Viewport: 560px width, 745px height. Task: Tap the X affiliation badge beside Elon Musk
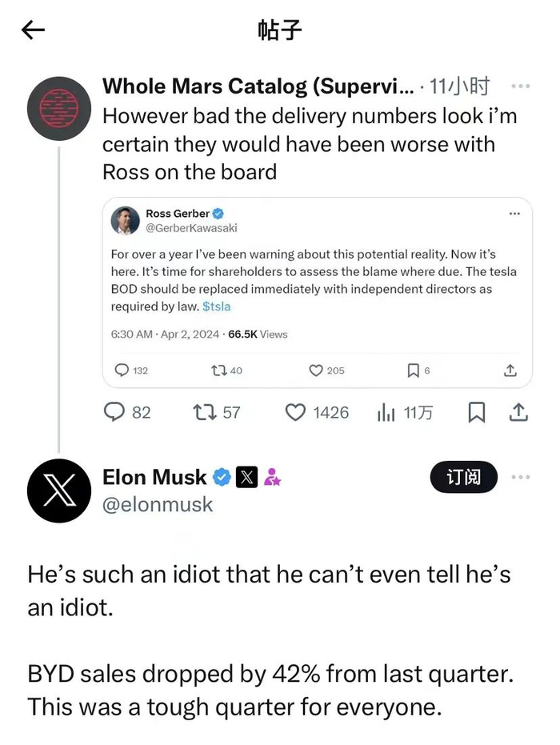247,478
